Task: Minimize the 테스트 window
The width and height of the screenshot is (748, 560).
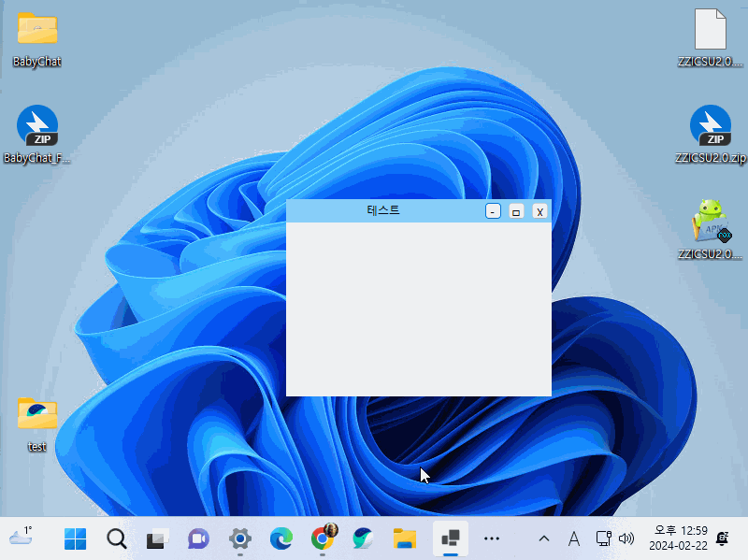Action: [x=493, y=211]
